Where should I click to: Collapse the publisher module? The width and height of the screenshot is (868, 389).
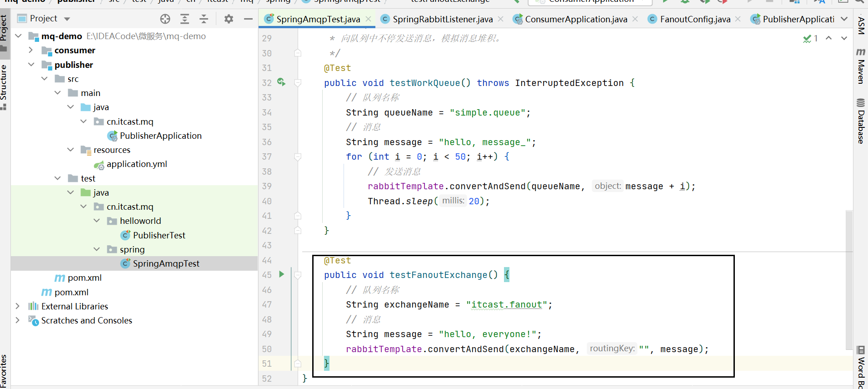point(31,65)
